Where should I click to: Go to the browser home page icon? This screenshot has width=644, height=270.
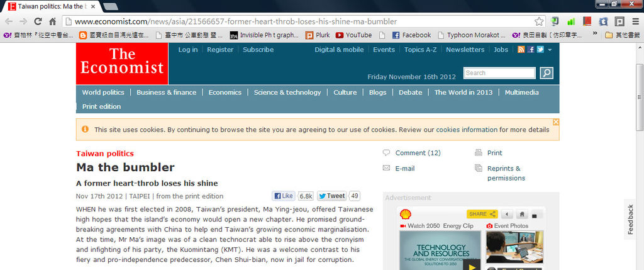pyautogui.click(x=53, y=21)
